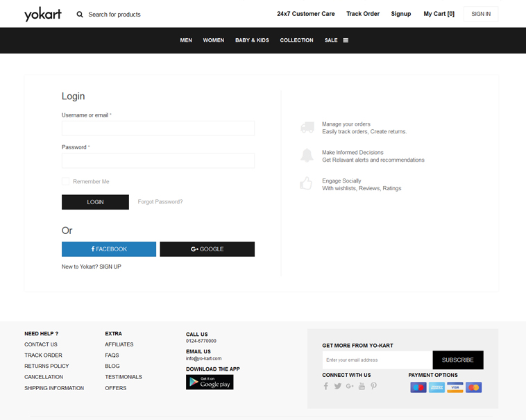This screenshot has width=526, height=420.
Task: Open the Pinterest footer icon
Action: click(374, 386)
